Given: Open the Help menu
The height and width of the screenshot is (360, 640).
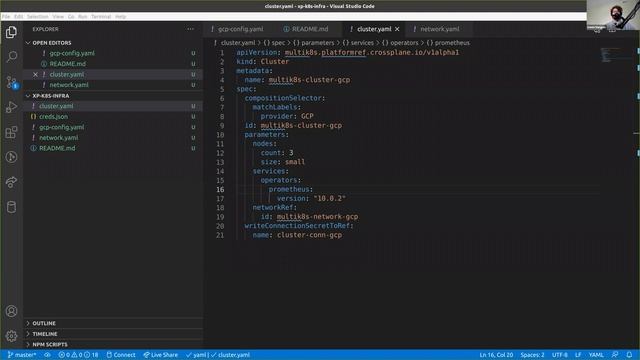Looking at the screenshot, I should click(120, 17).
